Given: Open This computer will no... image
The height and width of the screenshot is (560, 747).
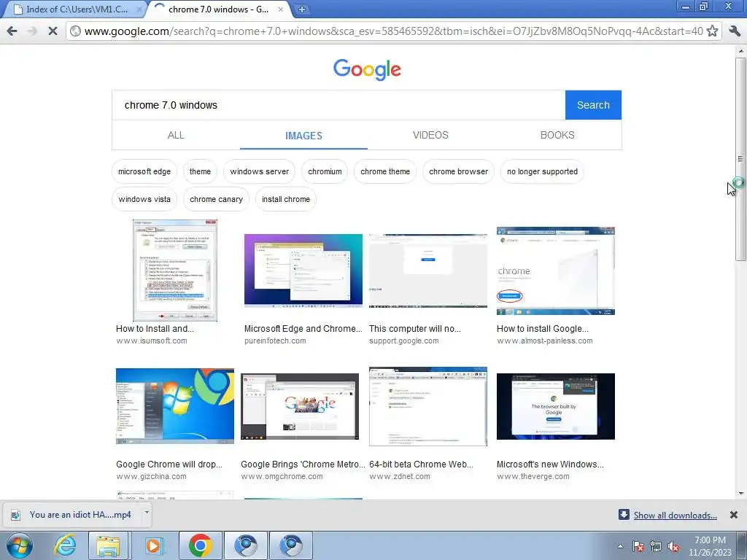Looking at the screenshot, I should (x=427, y=271).
